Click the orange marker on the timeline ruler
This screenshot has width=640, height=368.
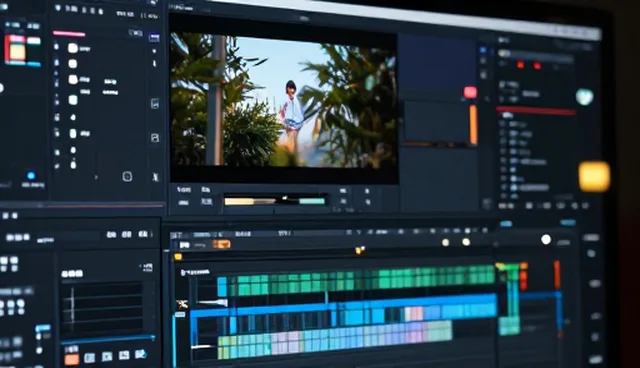360,250
